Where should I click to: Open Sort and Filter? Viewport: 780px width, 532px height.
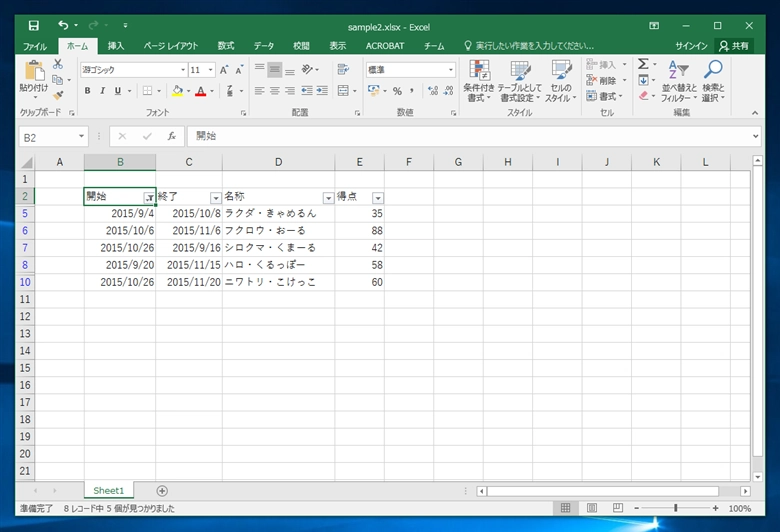point(679,81)
